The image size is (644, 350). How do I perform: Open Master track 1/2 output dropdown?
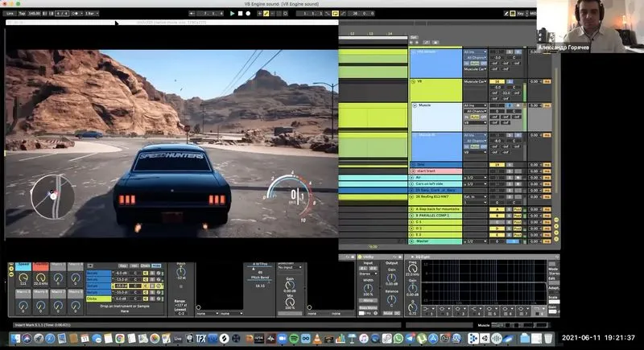tap(475, 241)
